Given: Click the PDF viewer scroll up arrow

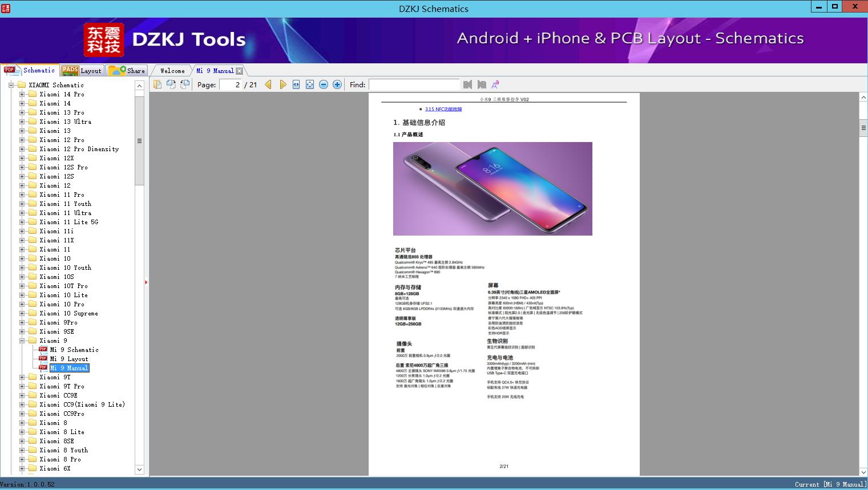Looking at the screenshot, I should tap(863, 98).
